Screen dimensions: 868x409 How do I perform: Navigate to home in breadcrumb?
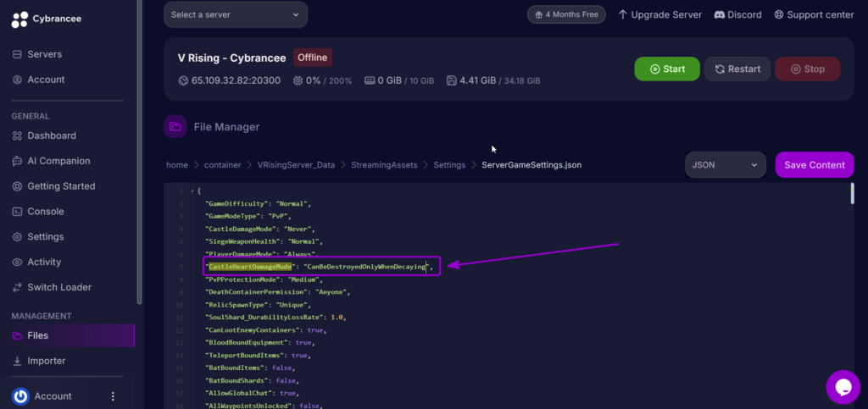tap(177, 165)
